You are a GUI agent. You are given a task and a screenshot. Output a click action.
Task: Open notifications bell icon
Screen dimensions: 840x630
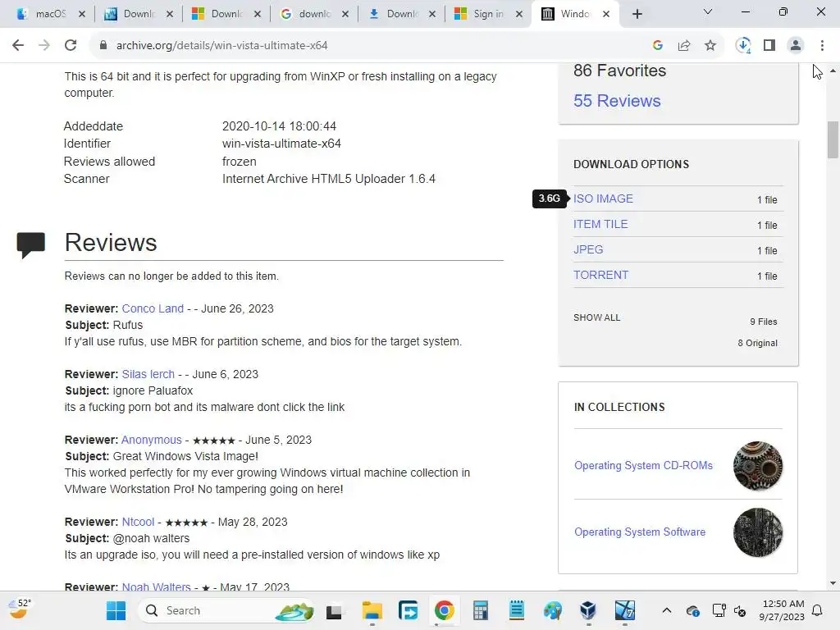point(818,610)
